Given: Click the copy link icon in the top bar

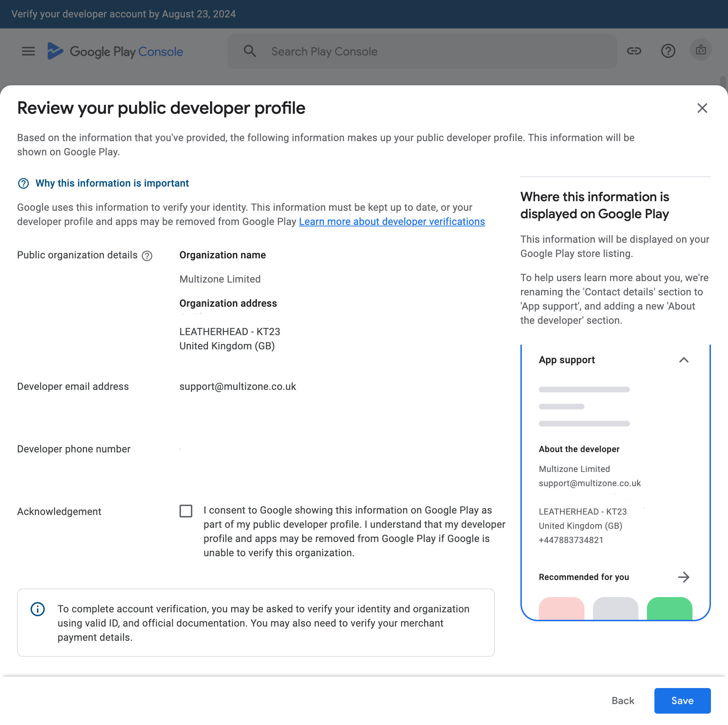Looking at the screenshot, I should click(x=634, y=51).
